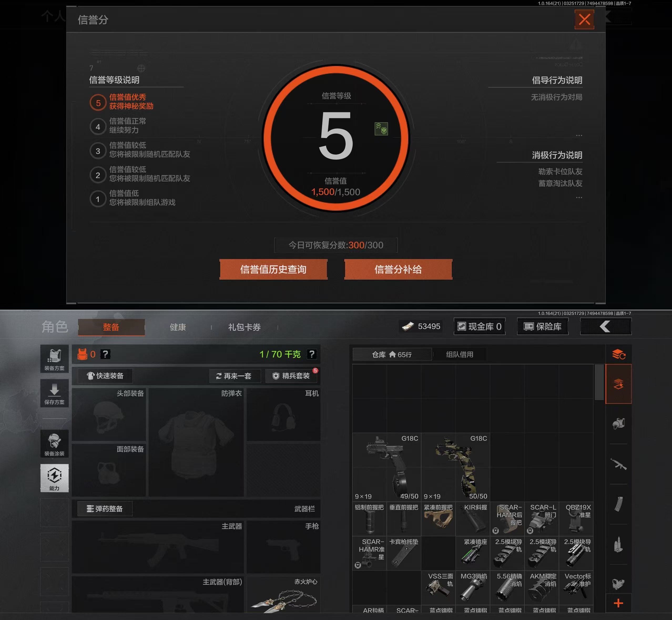Select the magazine category filter icon

(618, 504)
